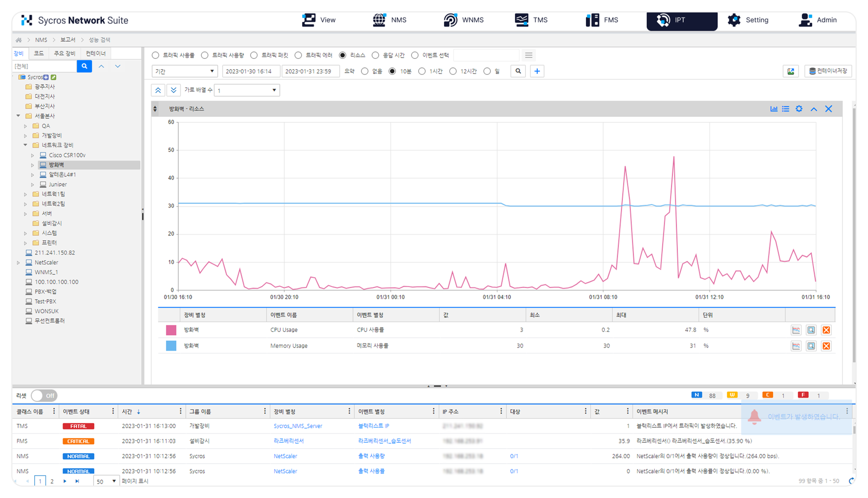This screenshot has height=498, width=868.
Task: Toggle the 리셋 Off switch
Action: click(x=44, y=396)
